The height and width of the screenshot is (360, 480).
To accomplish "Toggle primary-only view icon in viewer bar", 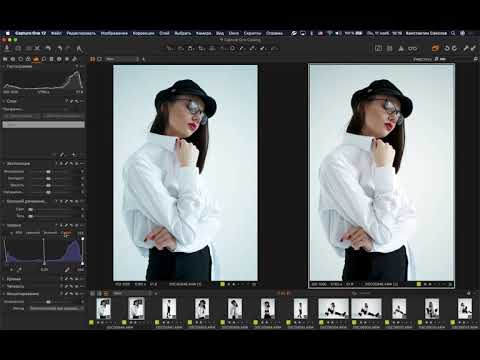I will tap(100, 59).
